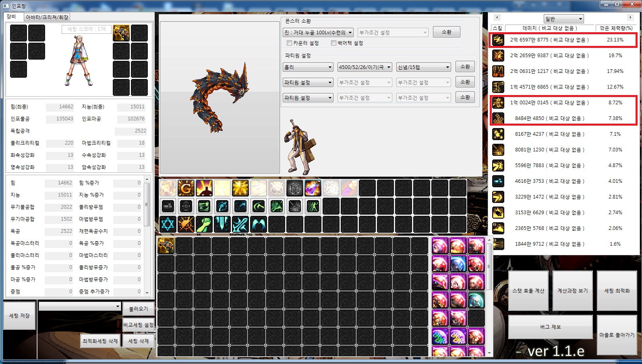Open the 홀리 party member dropdown
This screenshot has height=364, width=642.
[x=308, y=67]
